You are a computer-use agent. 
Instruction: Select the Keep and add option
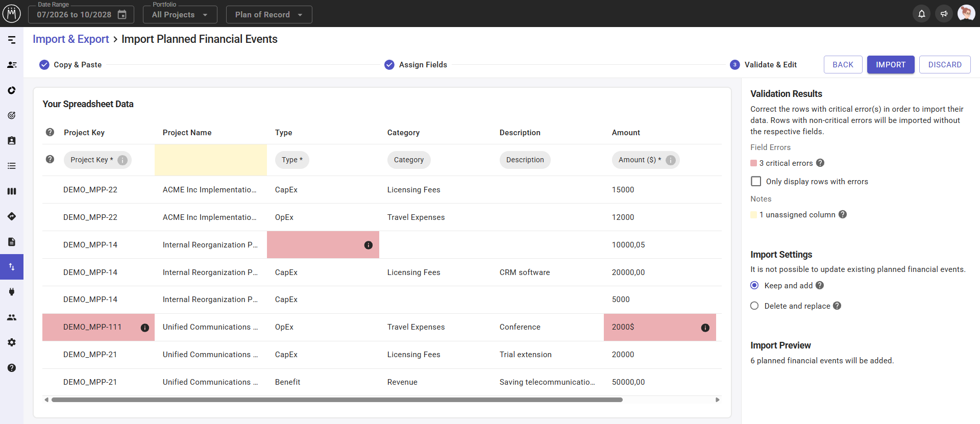[754, 285]
